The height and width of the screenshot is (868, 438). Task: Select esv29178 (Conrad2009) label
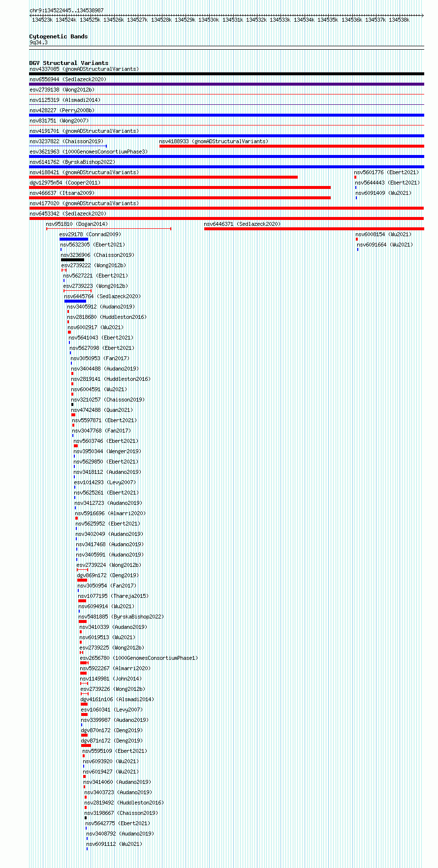(91, 235)
